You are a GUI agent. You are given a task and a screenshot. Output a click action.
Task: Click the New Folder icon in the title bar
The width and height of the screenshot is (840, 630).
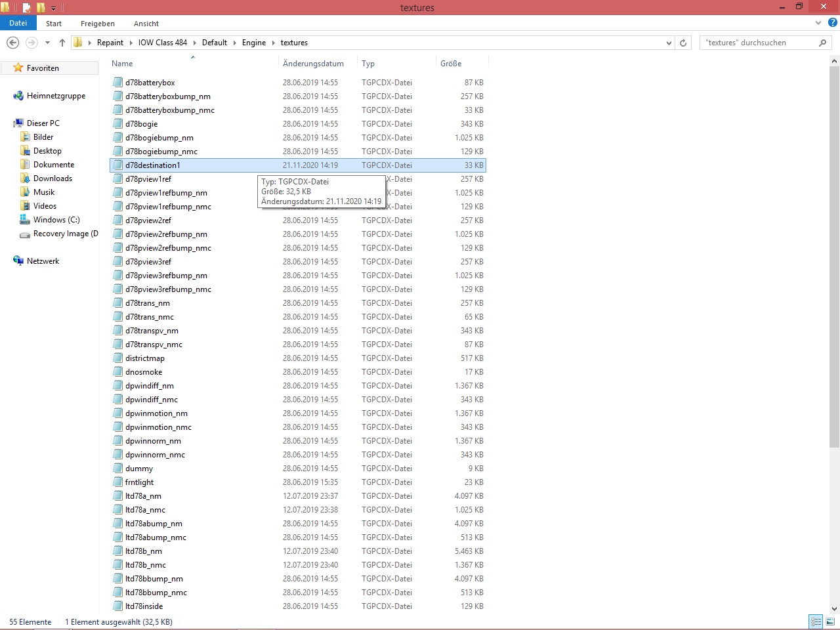(x=41, y=8)
